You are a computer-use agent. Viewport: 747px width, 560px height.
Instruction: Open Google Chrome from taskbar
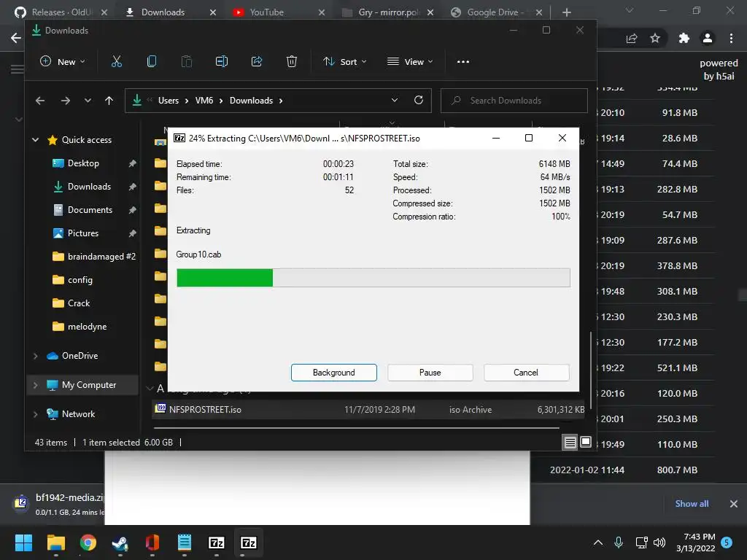(x=88, y=542)
